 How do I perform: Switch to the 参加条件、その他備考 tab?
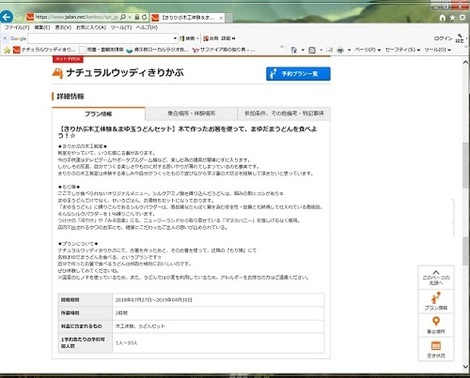284,114
